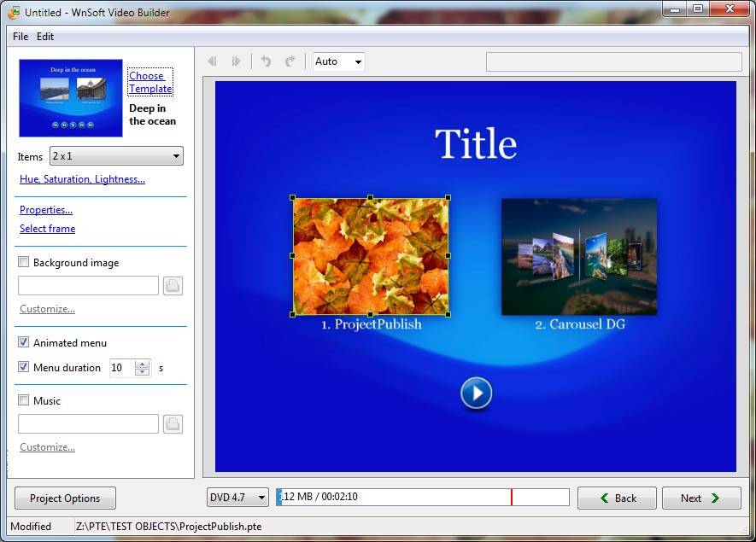This screenshot has width=756, height=542.
Task: Click the undo arrow icon
Action: 266,61
